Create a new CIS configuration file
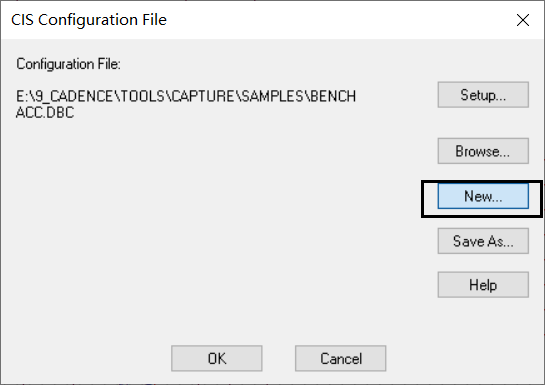545x385 pixels. [483, 196]
